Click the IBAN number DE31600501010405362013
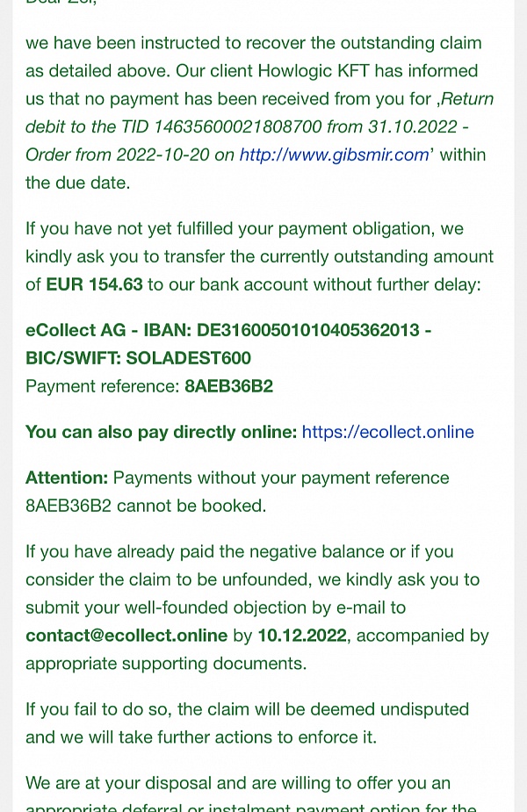This screenshot has height=812, width=527. pyautogui.click(x=307, y=330)
